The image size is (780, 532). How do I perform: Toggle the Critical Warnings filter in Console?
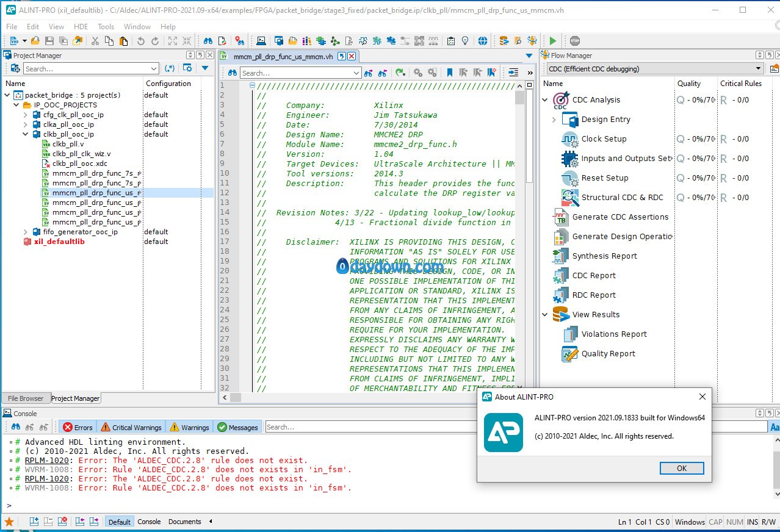pos(131,427)
